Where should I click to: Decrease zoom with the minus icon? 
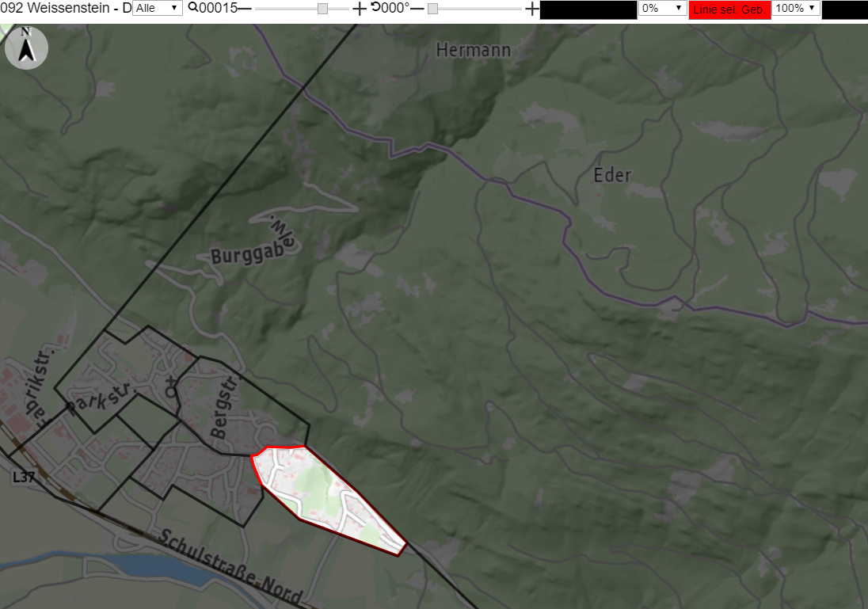(x=245, y=8)
